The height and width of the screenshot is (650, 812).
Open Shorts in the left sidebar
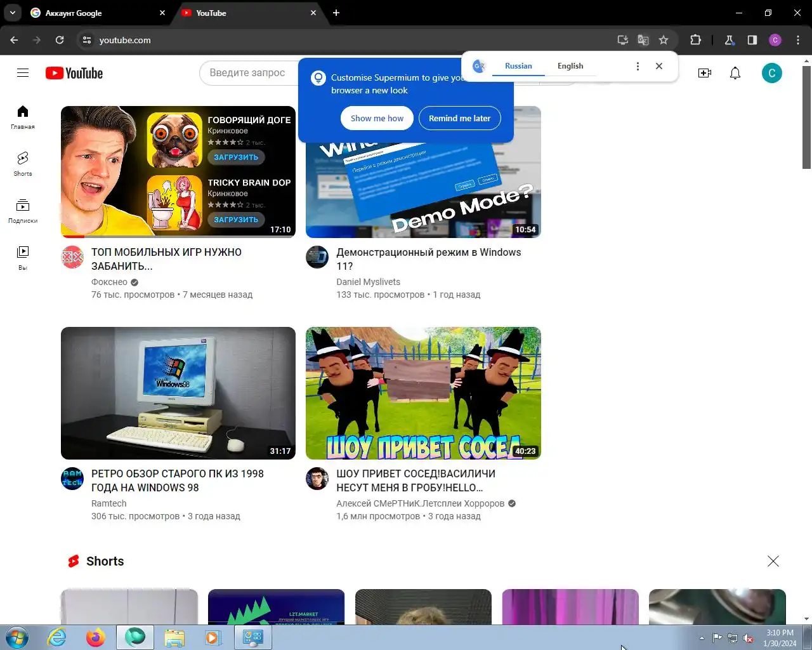point(23,164)
